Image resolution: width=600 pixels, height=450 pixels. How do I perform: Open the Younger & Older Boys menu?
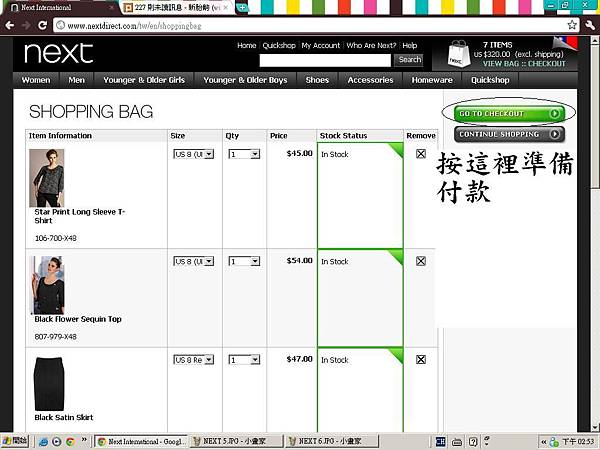[245, 80]
